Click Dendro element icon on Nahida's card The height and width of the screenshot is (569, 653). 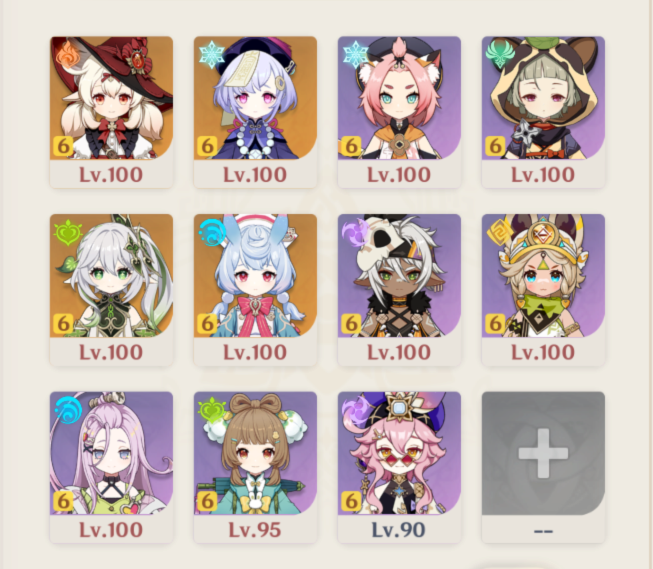click(x=68, y=232)
